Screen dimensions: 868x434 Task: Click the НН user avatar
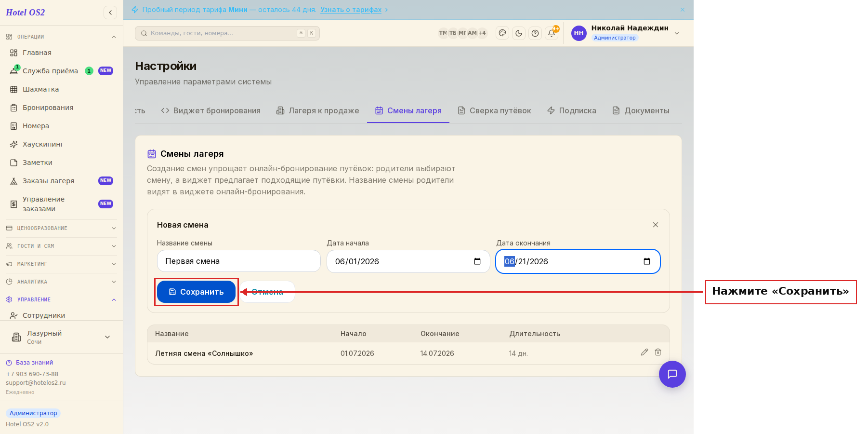pyautogui.click(x=579, y=33)
